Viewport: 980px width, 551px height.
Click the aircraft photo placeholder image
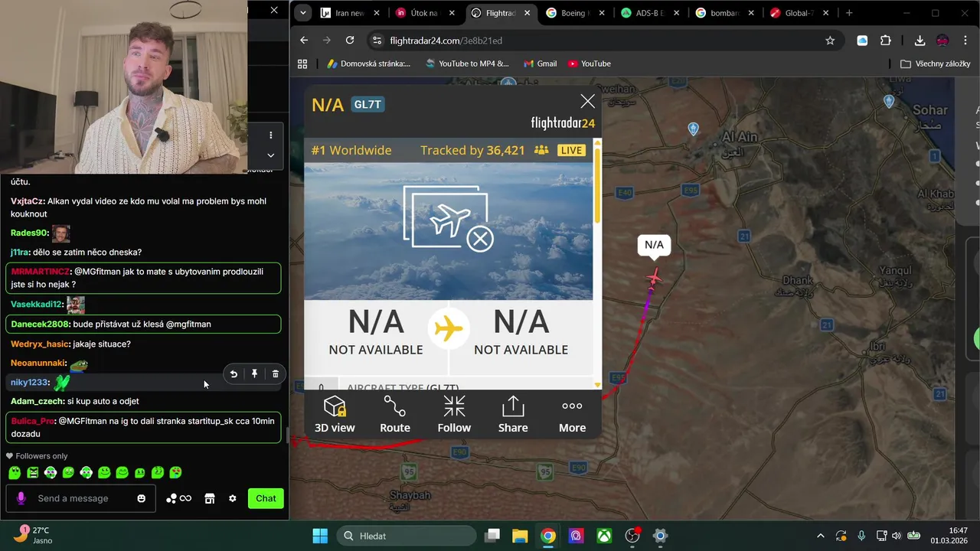pos(448,230)
